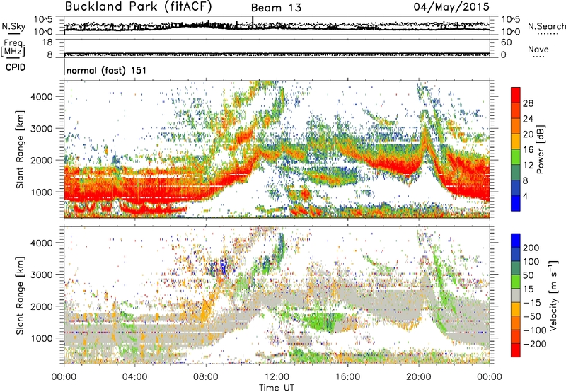The height and width of the screenshot is (392, 566).
Task: Click the '16:00' time tick label
Action: [x=347, y=377]
